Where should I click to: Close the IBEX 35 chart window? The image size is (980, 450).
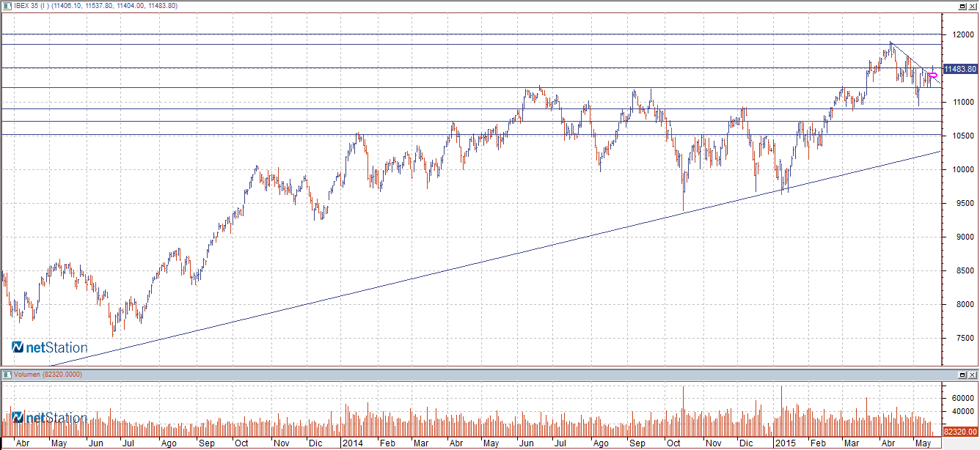[973, 6]
